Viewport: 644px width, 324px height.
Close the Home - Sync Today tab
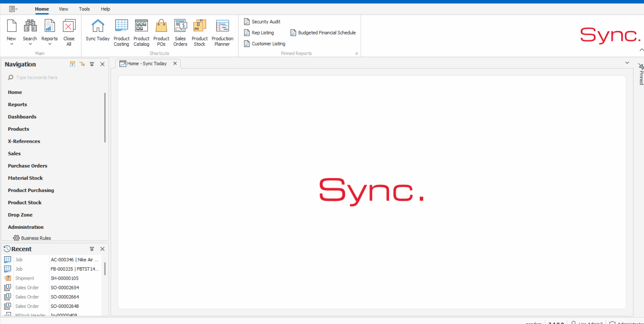[x=175, y=63]
